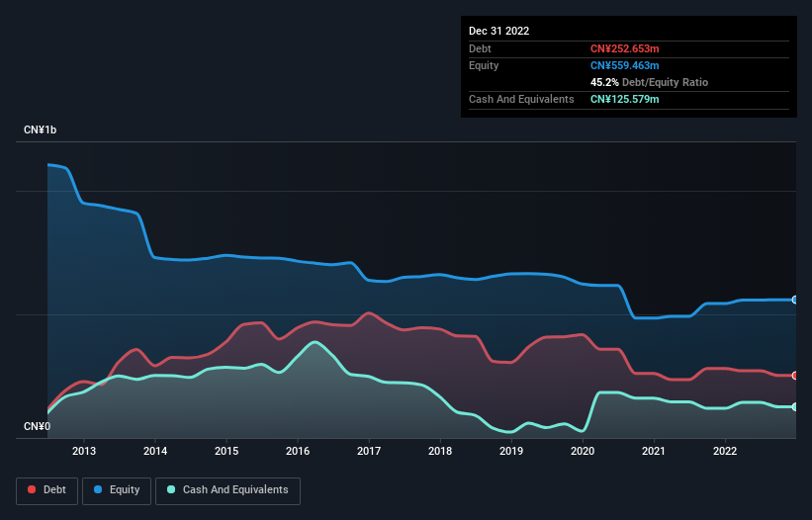
Task: Click the 45.2% Debt/Equity Ratio text
Action: tap(649, 82)
